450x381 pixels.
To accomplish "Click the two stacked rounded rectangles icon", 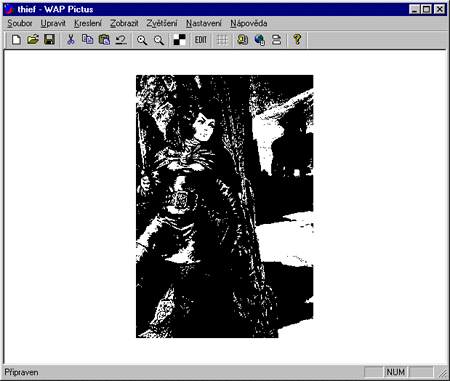I will coord(276,40).
